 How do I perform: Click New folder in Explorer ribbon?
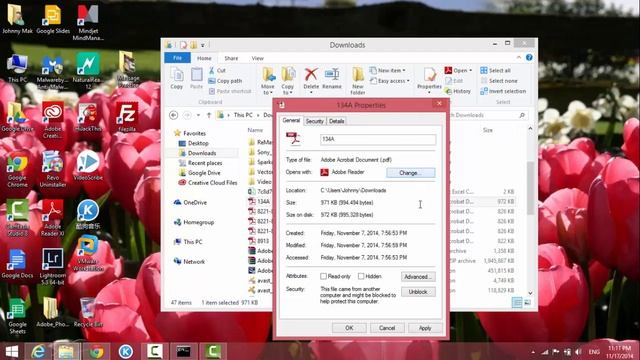click(x=358, y=81)
